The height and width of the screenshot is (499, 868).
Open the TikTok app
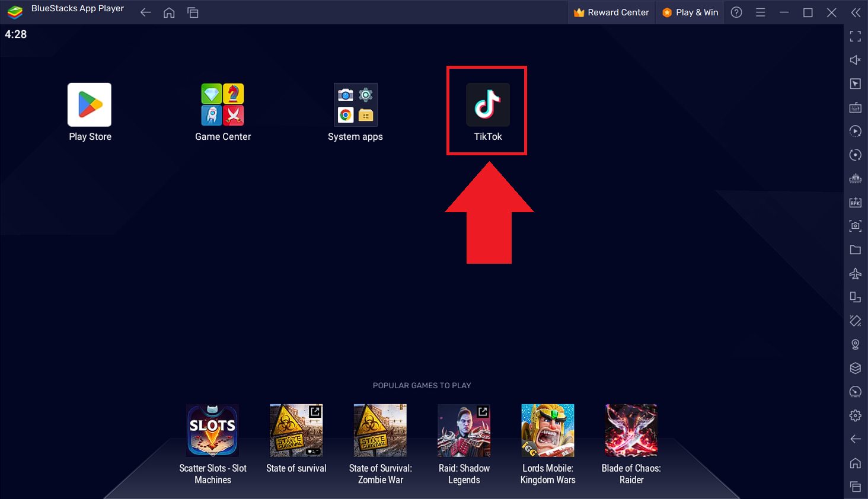click(x=487, y=111)
